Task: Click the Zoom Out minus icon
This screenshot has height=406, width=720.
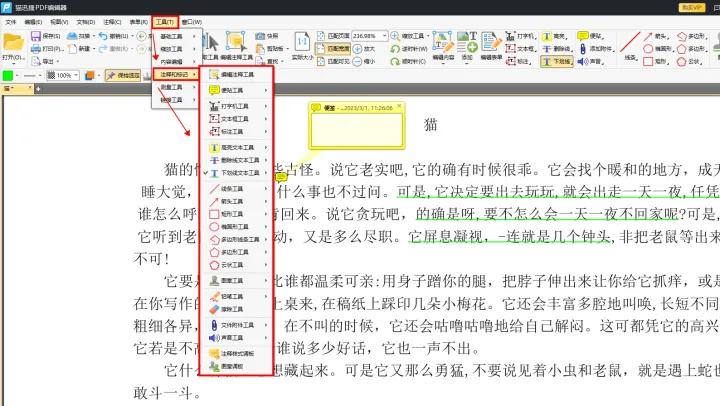Action: pos(358,61)
